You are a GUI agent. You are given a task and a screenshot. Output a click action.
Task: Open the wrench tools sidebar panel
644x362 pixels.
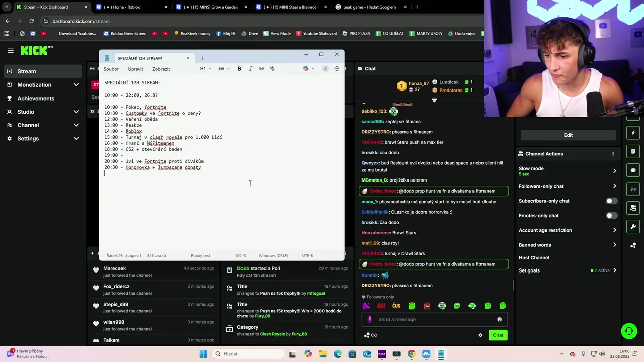point(633,227)
